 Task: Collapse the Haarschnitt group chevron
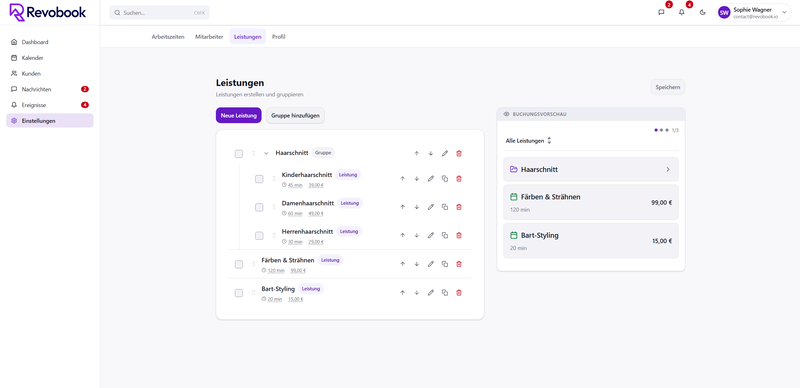266,153
